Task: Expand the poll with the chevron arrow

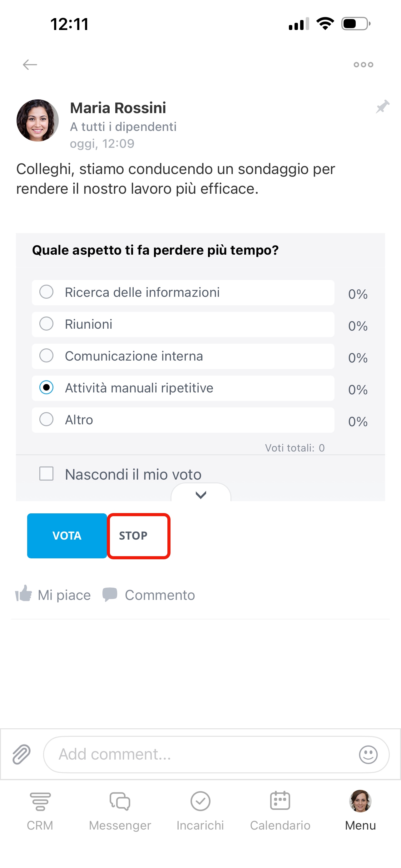Action: coord(201,494)
